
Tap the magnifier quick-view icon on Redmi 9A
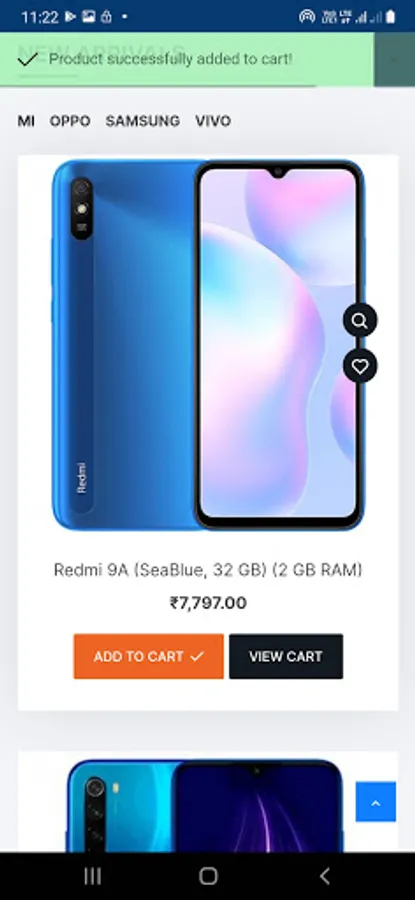pos(360,320)
